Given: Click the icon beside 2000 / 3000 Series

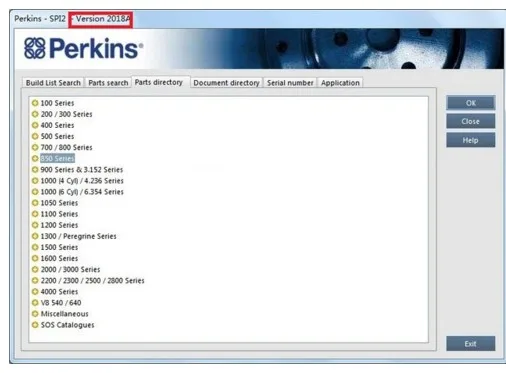Looking at the screenshot, I should (x=35, y=269).
